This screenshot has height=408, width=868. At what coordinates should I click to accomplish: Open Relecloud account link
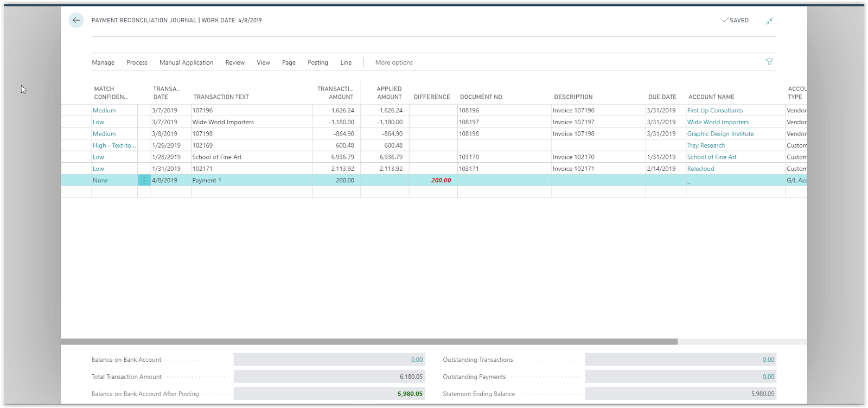coord(701,169)
